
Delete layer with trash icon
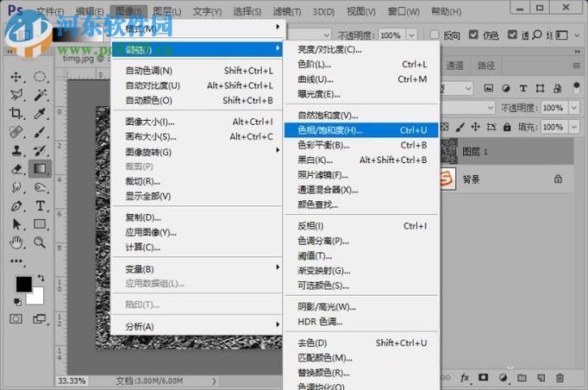pos(560,378)
